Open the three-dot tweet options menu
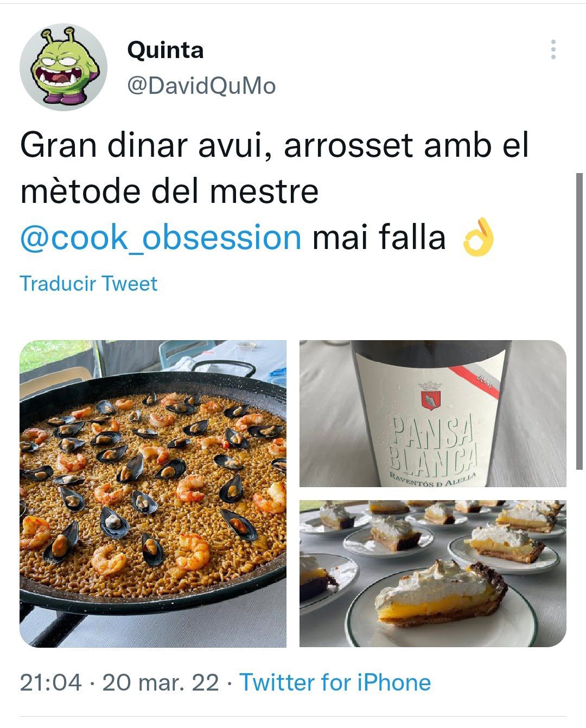Viewport: 586px width, 728px height. click(x=553, y=49)
